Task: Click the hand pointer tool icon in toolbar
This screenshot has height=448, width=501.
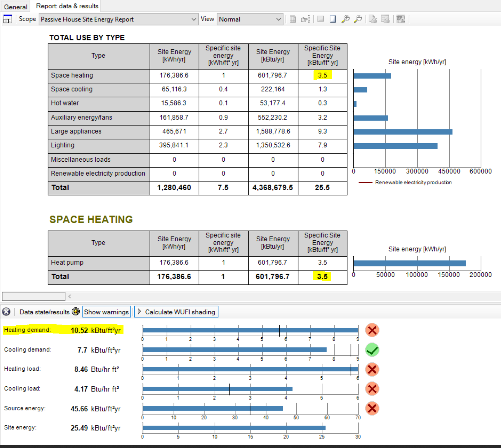Action: point(305,19)
